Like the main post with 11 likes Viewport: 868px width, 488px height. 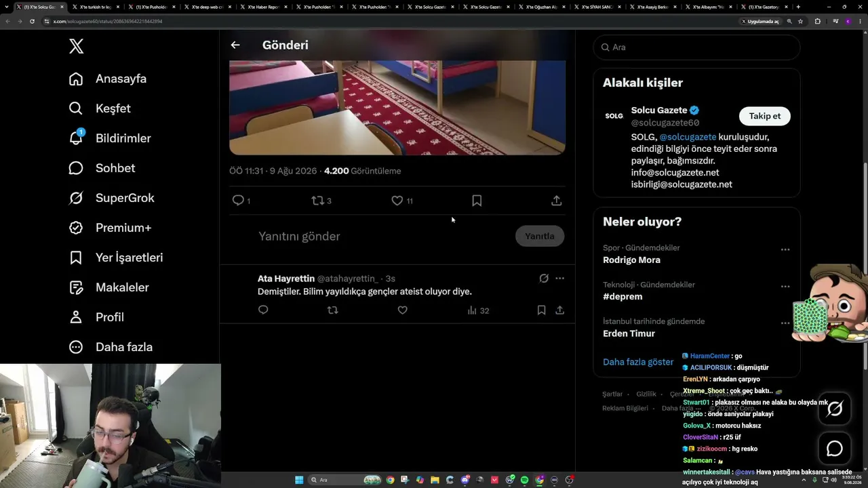[x=402, y=201]
